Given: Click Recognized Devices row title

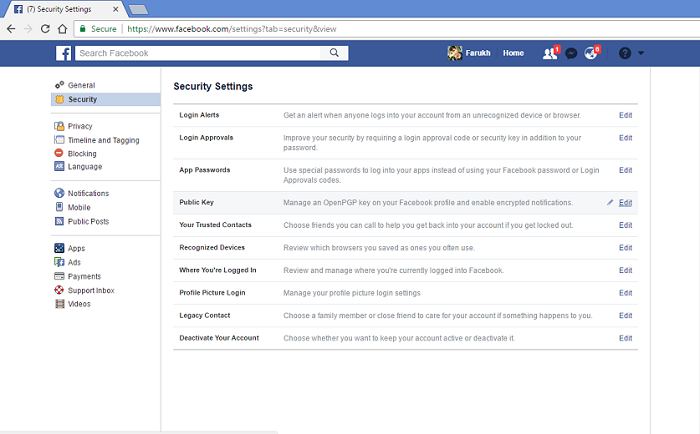Looking at the screenshot, I should pos(212,247).
